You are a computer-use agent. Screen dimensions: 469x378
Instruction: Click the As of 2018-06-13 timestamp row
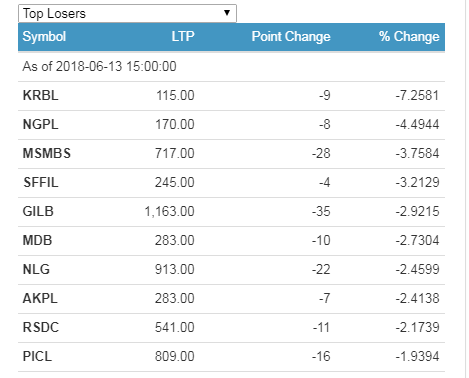tap(231, 67)
